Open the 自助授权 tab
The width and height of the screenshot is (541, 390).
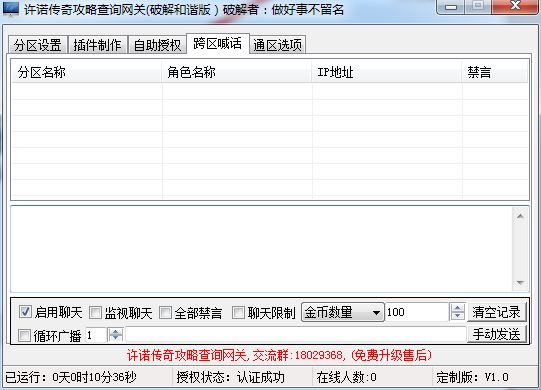pos(157,45)
